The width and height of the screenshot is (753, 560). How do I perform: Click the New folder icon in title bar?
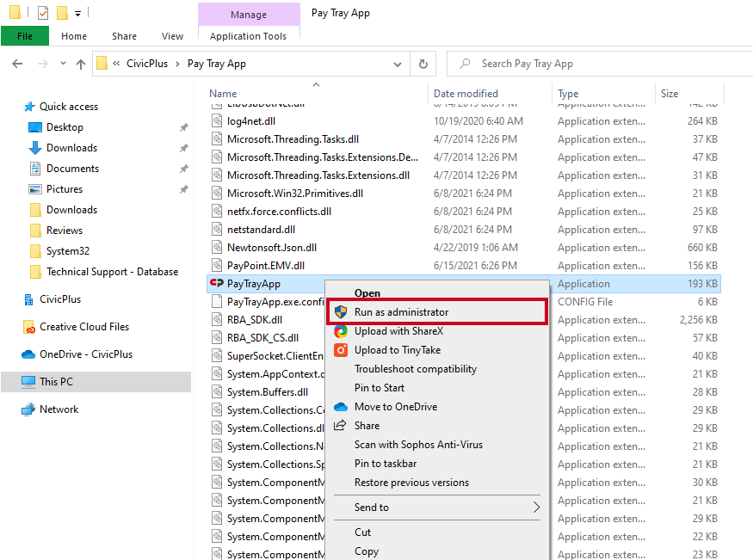(x=62, y=13)
